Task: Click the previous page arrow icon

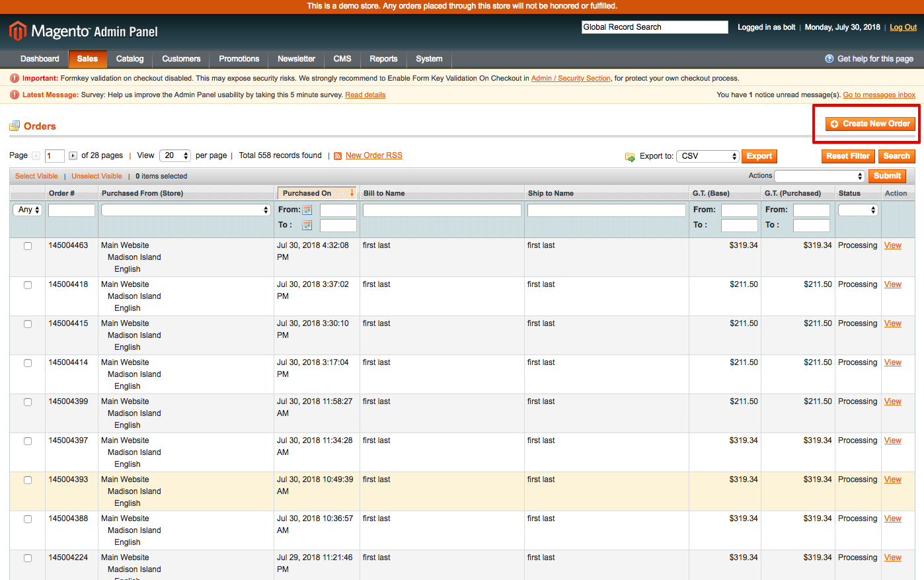Action: (36, 156)
